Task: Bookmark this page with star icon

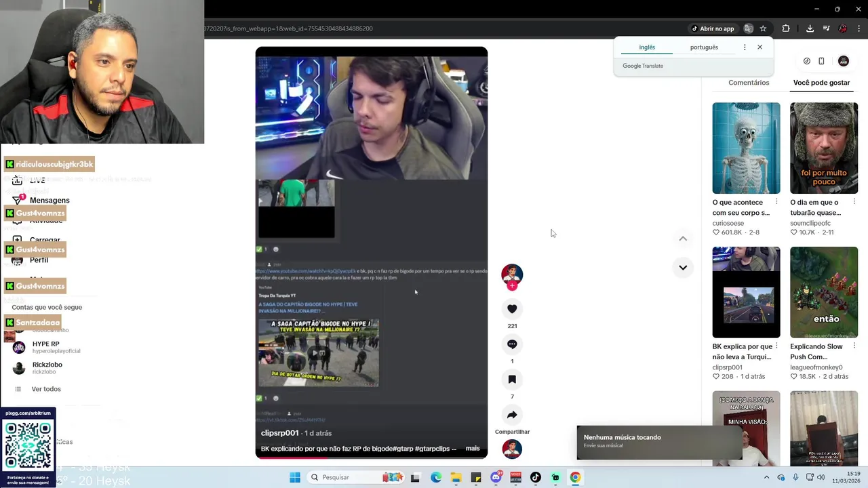Action: [763, 28]
